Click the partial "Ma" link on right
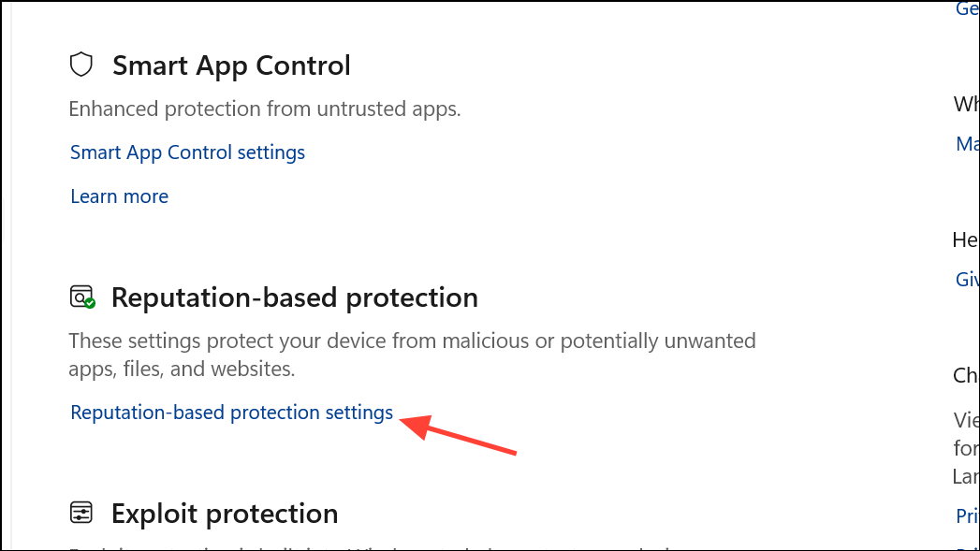The image size is (980, 551). pyautogui.click(x=967, y=144)
